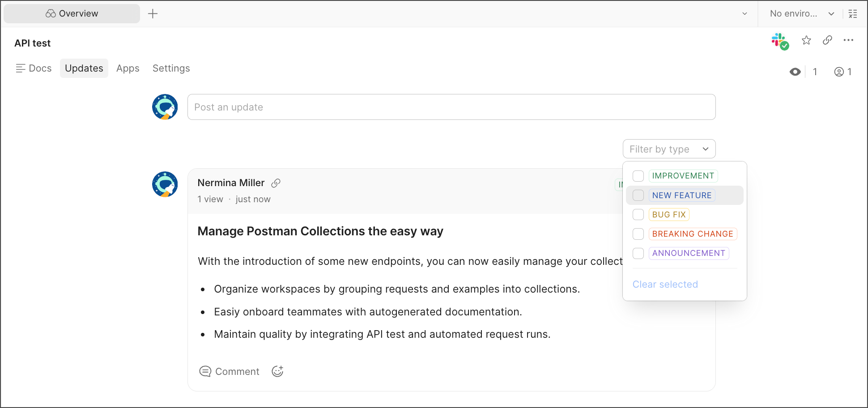Click Nermina Miller's avatar on the update
This screenshot has height=408, width=868.
(165, 184)
